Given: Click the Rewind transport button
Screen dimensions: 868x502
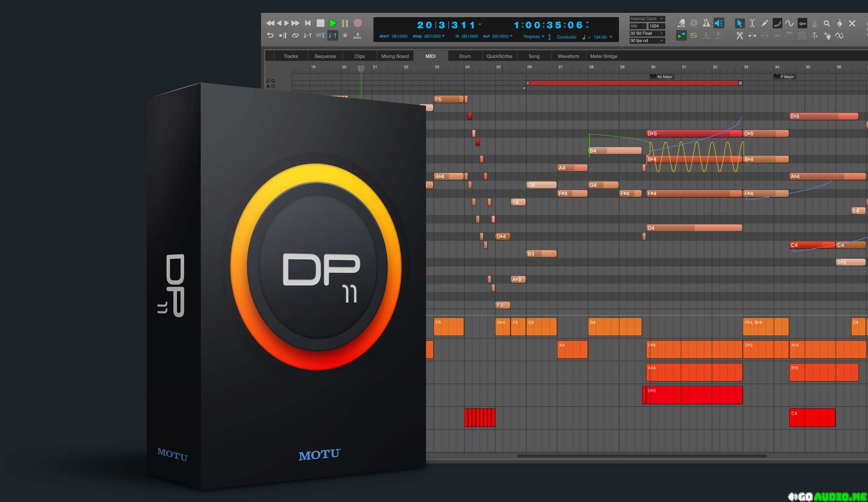Looking at the screenshot, I should pos(270,23).
